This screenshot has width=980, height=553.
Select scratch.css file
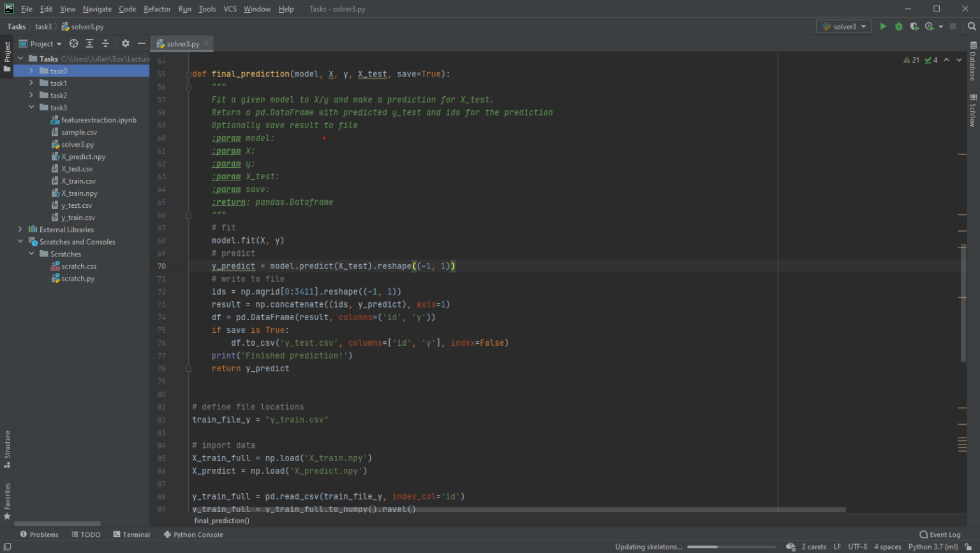tap(73, 266)
